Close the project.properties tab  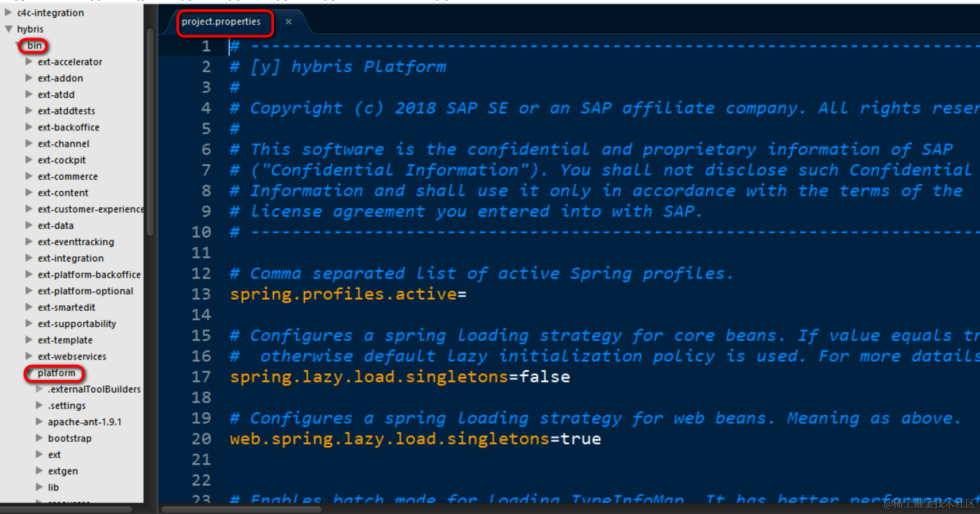pos(288,22)
